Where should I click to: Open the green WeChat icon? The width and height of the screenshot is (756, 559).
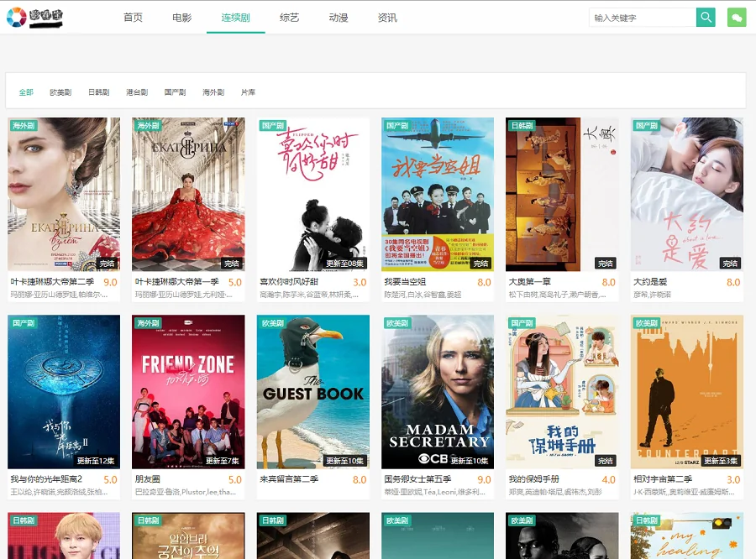click(737, 17)
